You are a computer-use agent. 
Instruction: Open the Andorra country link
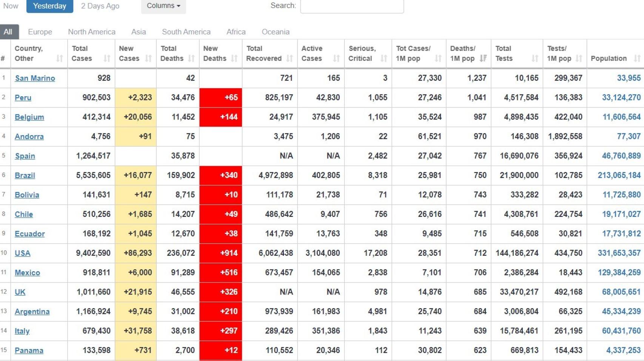29,137
